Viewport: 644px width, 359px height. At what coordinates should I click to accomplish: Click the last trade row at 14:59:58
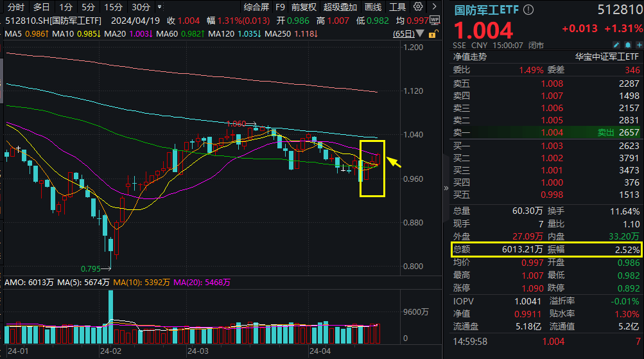546,341
